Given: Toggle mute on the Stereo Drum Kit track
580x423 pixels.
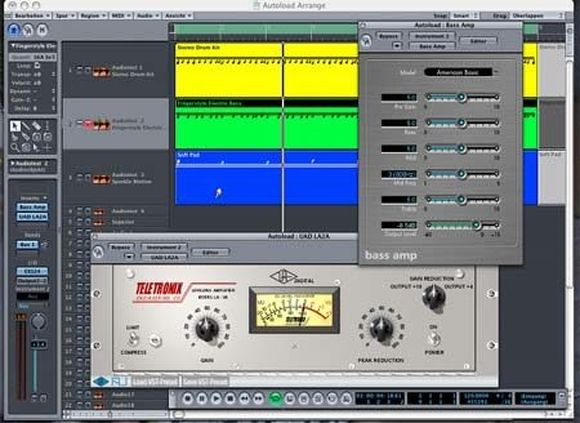Looking at the screenshot, I should point(80,70).
